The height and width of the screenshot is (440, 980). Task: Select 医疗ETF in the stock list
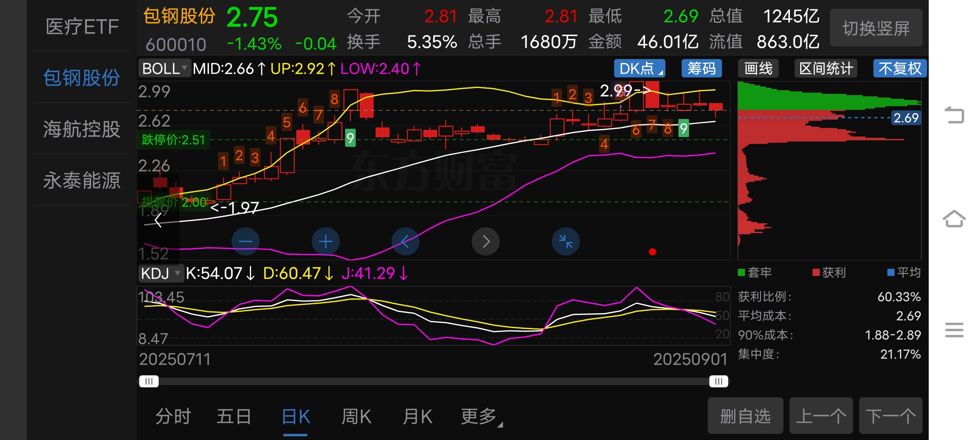point(82,27)
